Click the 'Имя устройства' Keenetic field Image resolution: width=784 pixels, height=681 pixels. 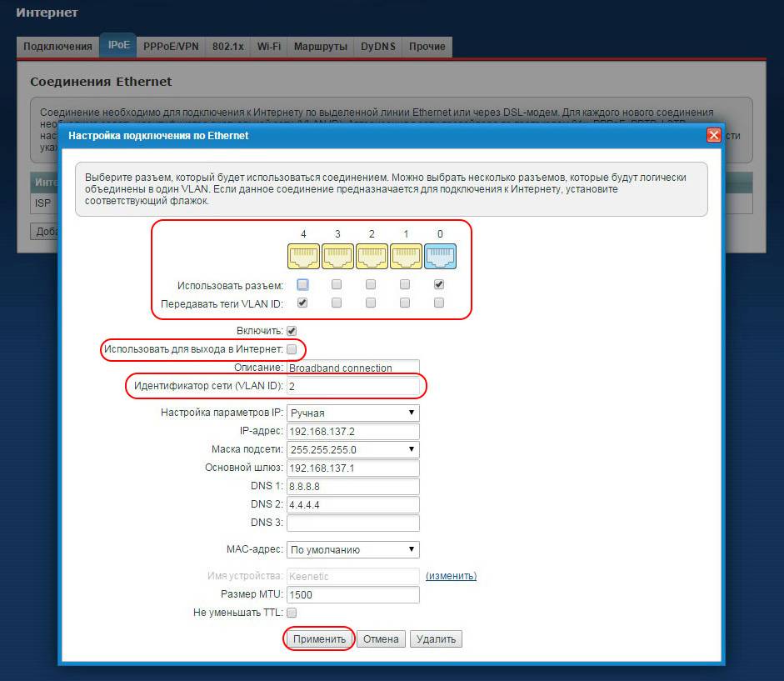point(353,576)
